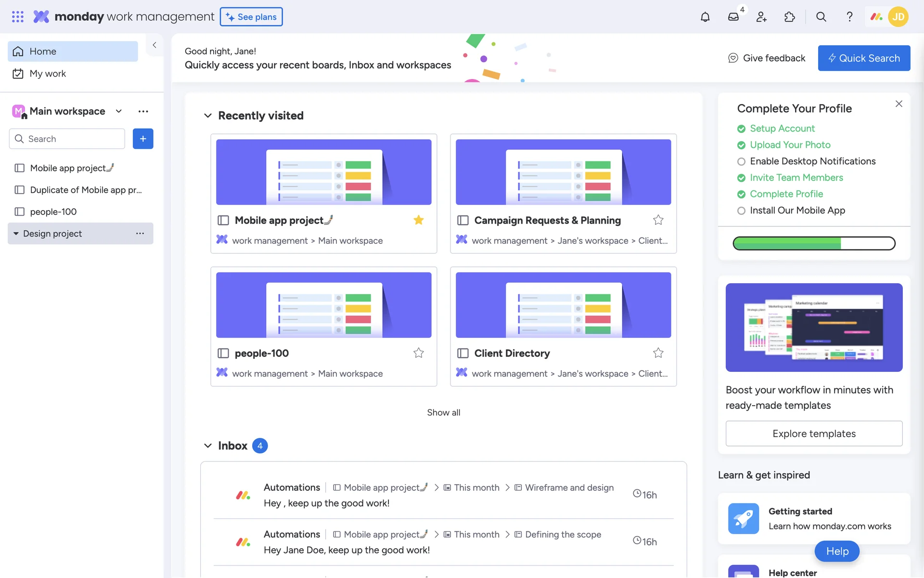Go to My work
Screen dimensions: 924x578
47,74
